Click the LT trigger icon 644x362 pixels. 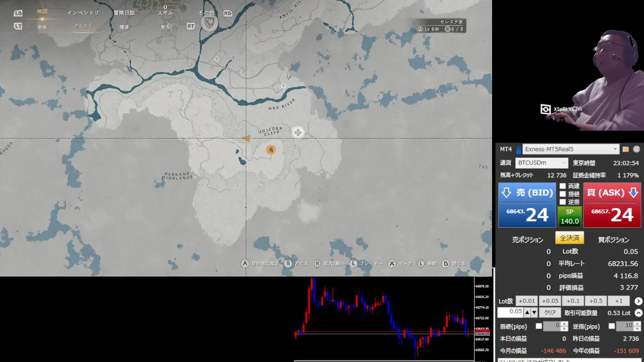point(18,26)
